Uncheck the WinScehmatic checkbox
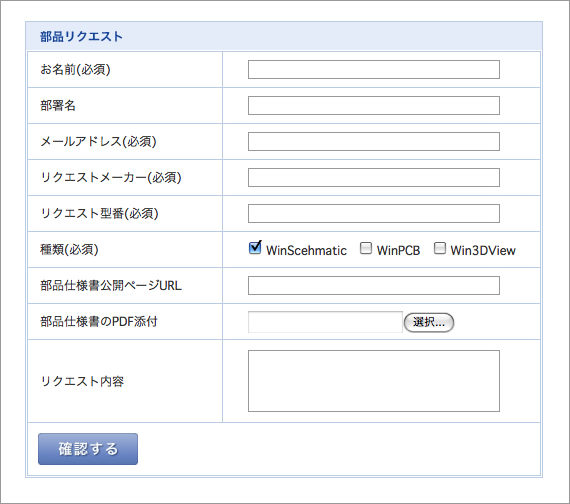Image resolution: width=570 pixels, height=504 pixels. pos(255,248)
